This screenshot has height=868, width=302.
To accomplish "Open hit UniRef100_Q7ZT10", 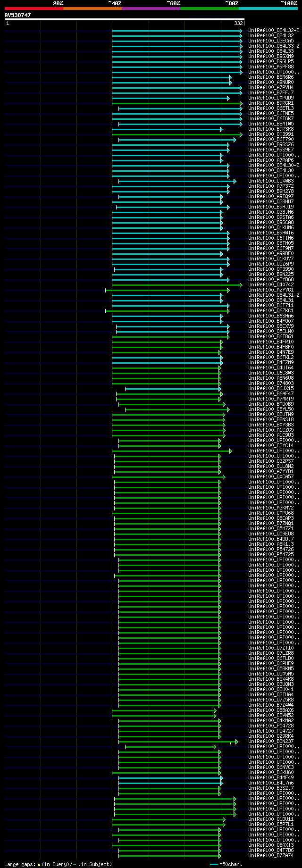I will (x=271, y=648).
